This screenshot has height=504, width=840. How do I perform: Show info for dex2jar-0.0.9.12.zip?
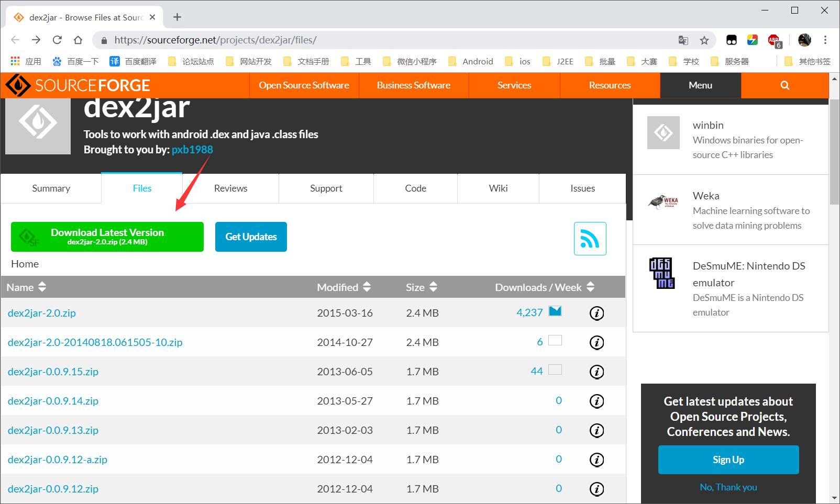597,489
